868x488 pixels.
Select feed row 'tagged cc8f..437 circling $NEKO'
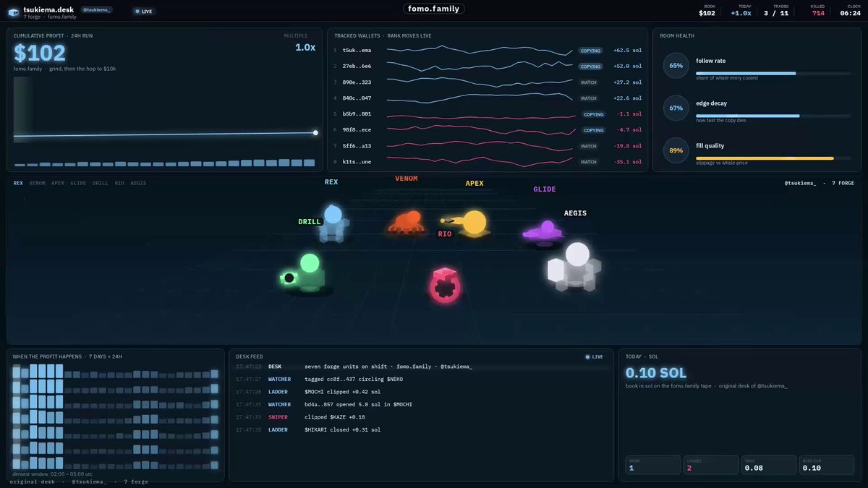(421, 379)
